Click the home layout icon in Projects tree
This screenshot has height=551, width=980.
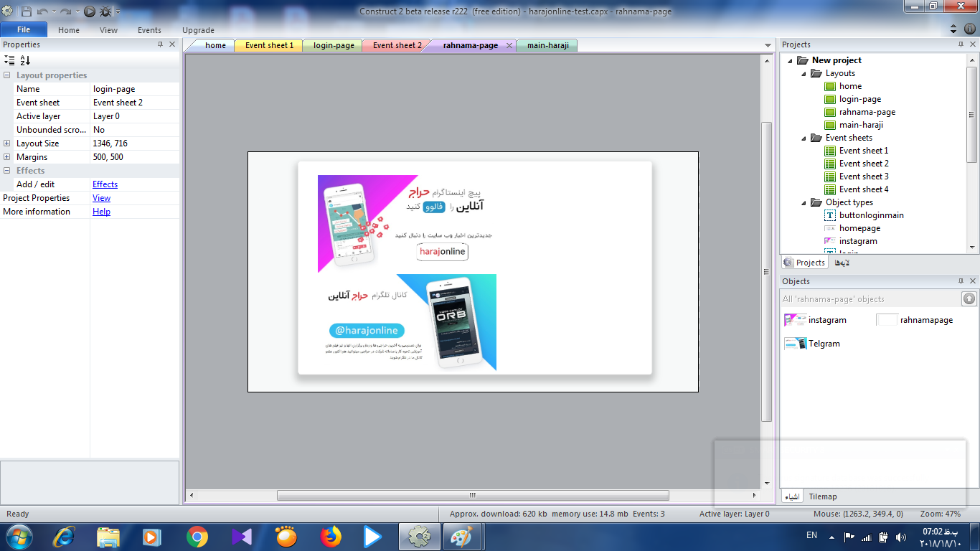(x=830, y=86)
